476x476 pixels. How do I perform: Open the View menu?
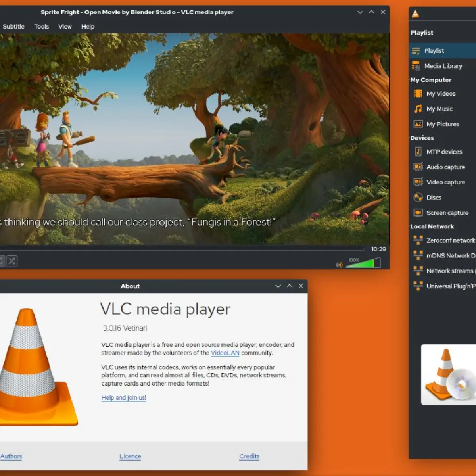[x=65, y=26]
